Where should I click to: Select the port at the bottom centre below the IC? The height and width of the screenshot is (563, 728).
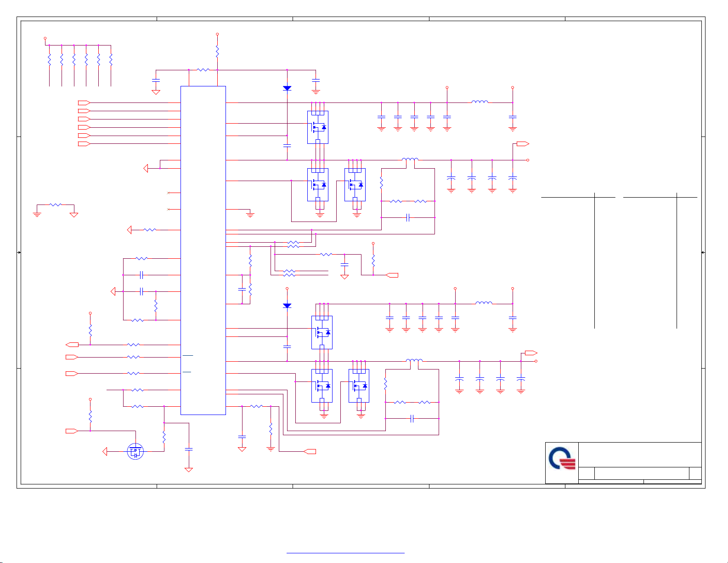(x=310, y=451)
